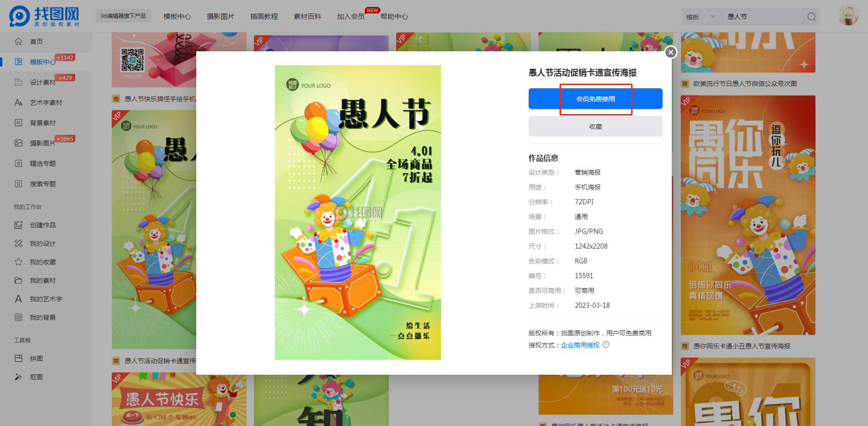Click the 首页 home icon in sidebar
The image size is (868, 426).
(18, 42)
